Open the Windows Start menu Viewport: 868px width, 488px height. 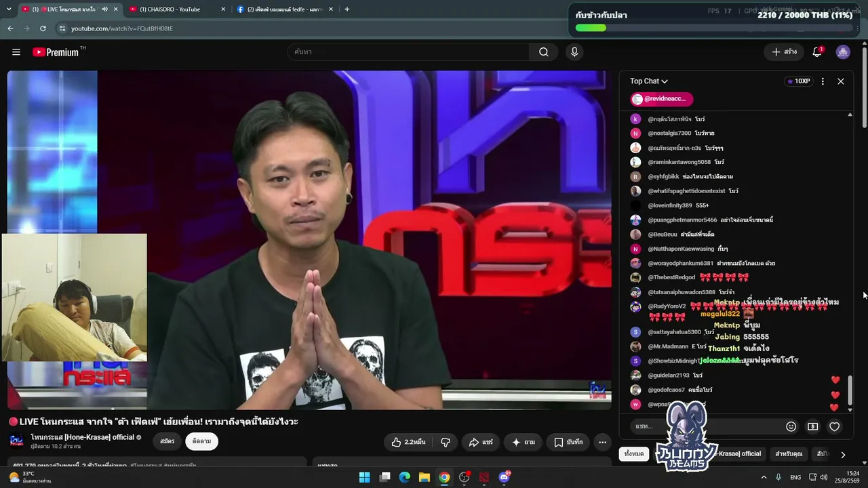click(364, 477)
